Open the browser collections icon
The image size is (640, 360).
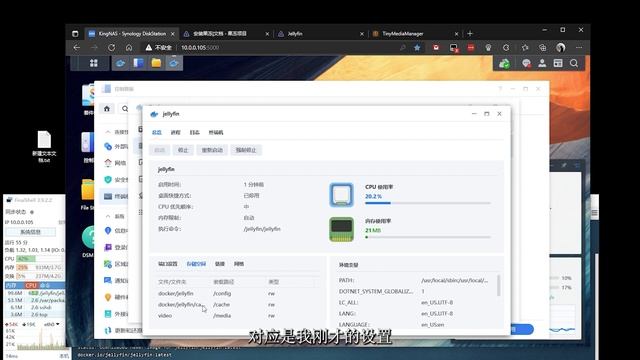click(542, 47)
